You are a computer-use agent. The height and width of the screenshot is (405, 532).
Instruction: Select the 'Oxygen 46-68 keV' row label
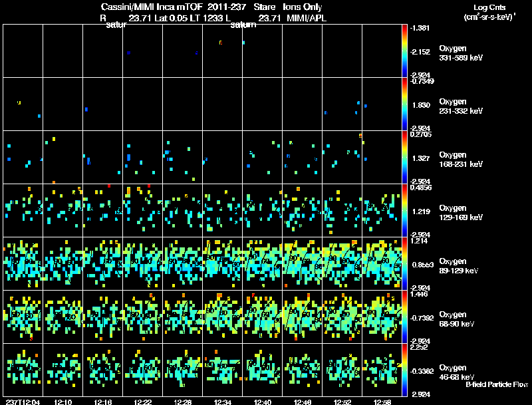(457, 372)
